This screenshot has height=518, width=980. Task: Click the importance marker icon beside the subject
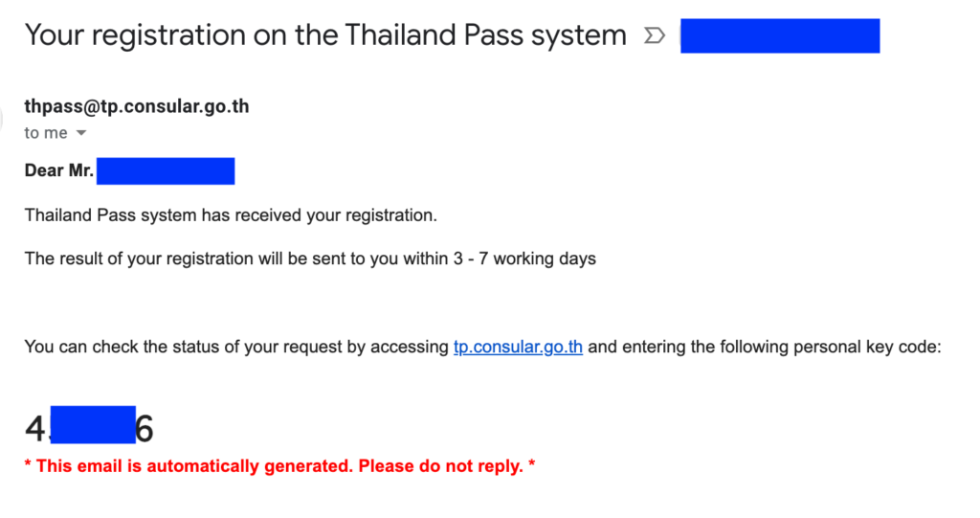pyautogui.click(x=654, y=35)
